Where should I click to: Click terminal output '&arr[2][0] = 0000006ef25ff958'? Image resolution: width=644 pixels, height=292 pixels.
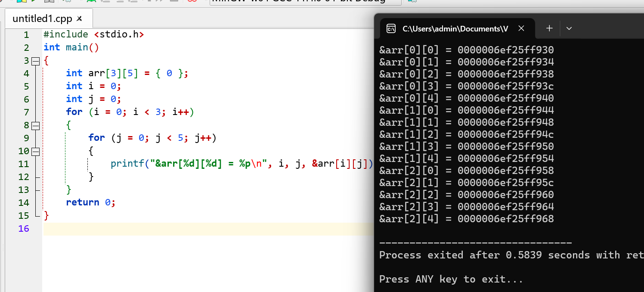point(467,171)
